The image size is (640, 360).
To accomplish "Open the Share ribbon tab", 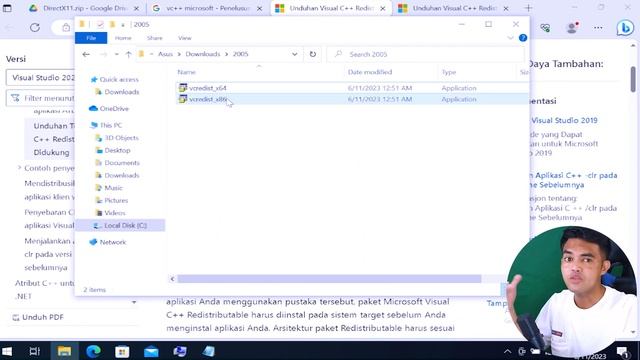I will point(155,38).
